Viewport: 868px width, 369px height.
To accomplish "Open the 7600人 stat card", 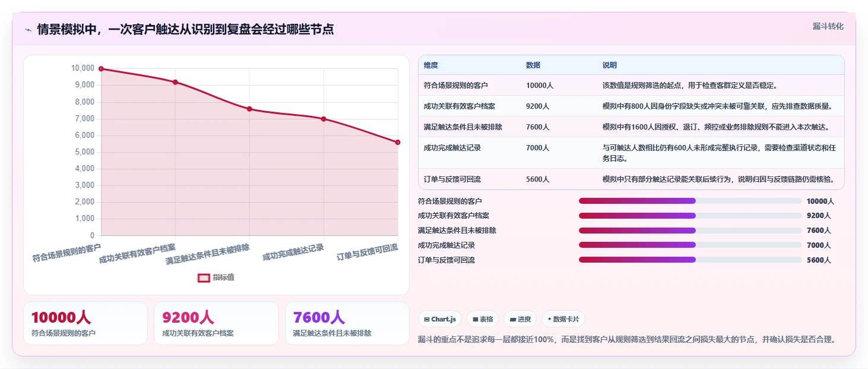I will (x=347, y=323).
